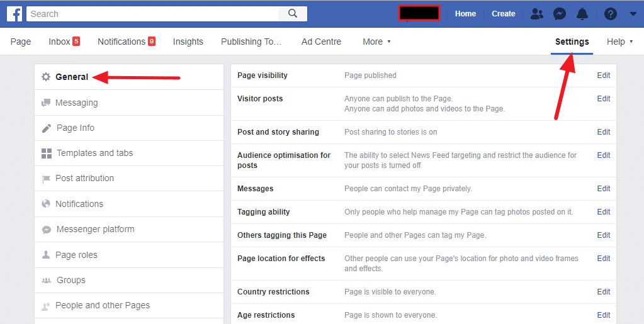Edit Others tagging this Page
This screenshot has width=644, height=324.
coord(603,235)
